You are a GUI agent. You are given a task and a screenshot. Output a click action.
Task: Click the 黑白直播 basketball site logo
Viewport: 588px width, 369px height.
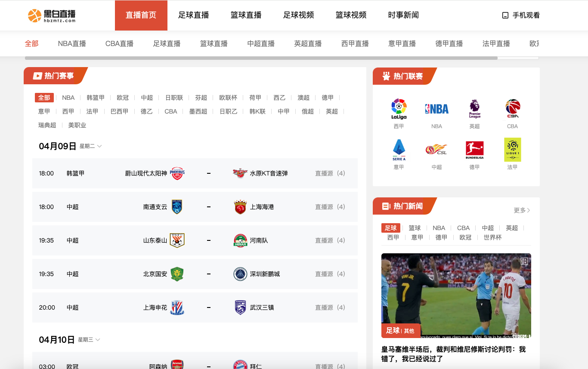pos(52,15)
